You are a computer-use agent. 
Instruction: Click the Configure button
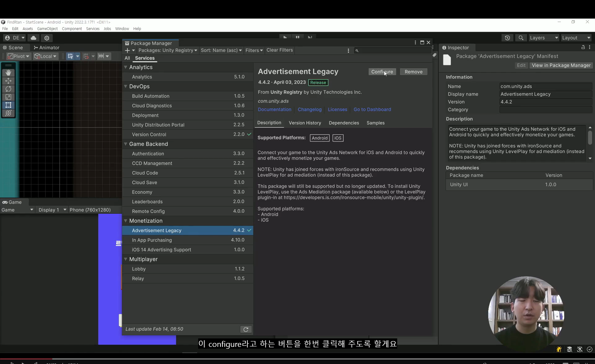coord(382,72)
